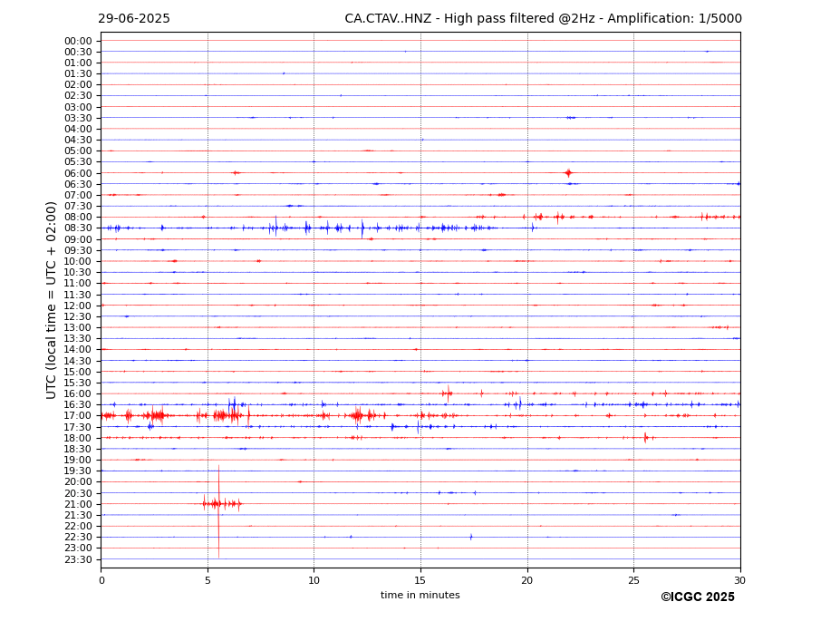840x631 pixels.
Task: Click the 20 minute axis tick label
Action: click(x=527, y=580)
